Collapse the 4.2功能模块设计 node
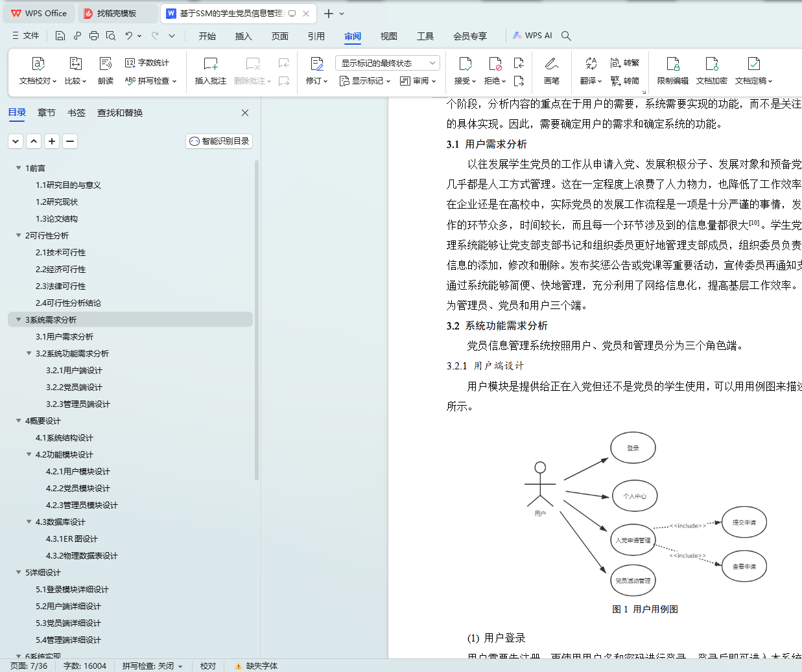802x672 pixels. pos(29,454)
